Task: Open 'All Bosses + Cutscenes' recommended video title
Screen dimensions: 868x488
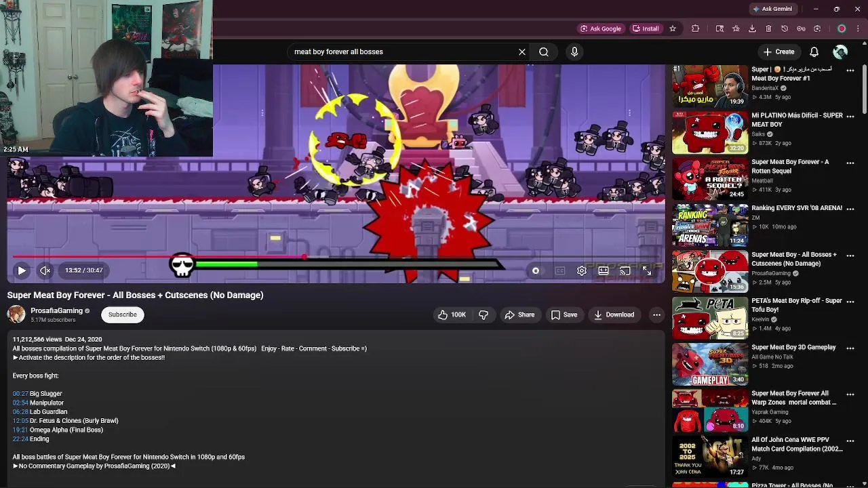Action: [794, 259]
